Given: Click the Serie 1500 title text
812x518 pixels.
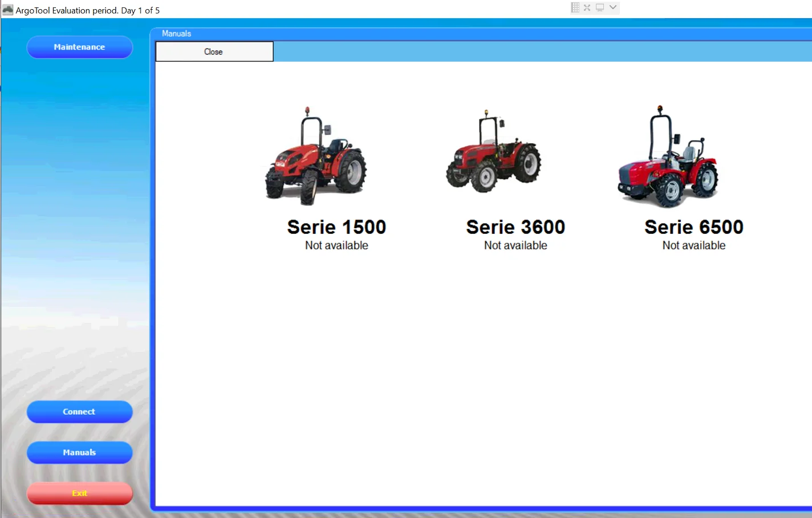Looking at the screenshot, I should (336, 227).
